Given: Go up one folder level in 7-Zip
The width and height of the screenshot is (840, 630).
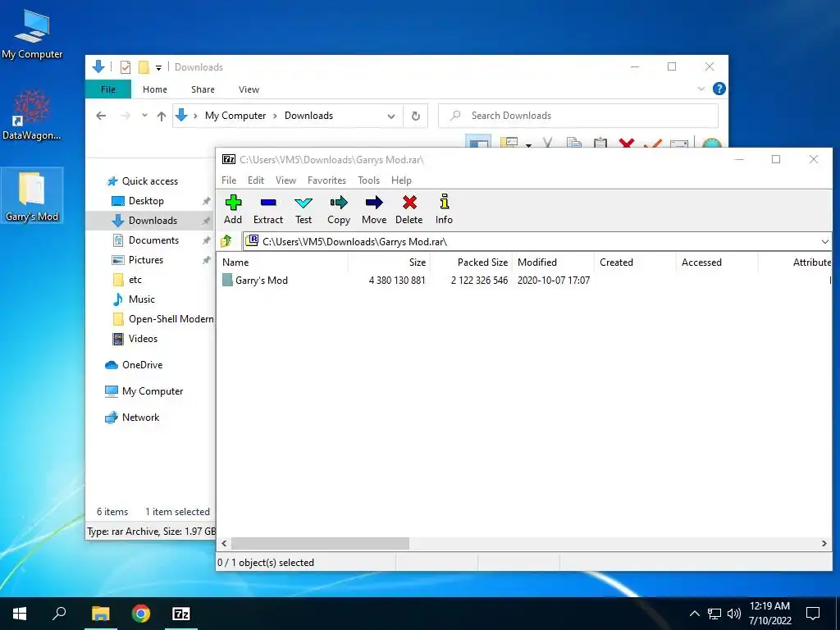Looking at the screenshot, I should (x=226, y=242).
